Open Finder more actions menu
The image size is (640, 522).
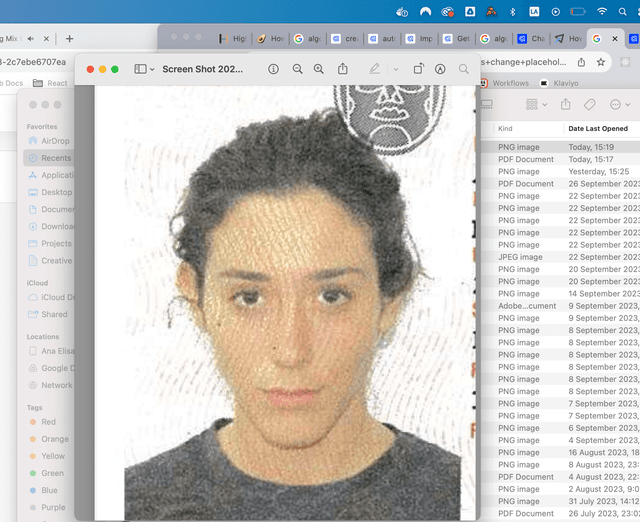point(620,104)
